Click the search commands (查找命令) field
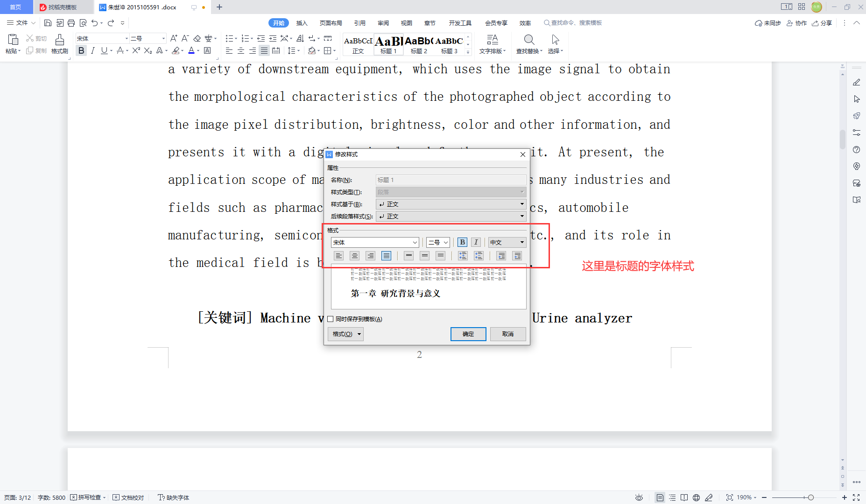This screenshot has width=866, height=504. click(x=573, y=23)
